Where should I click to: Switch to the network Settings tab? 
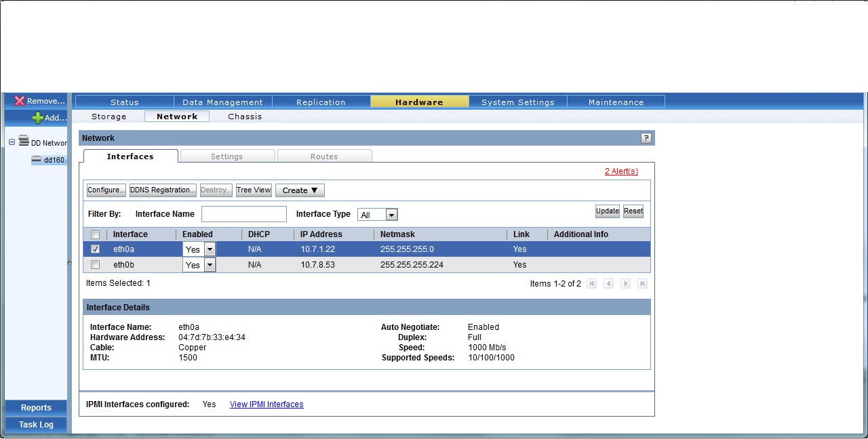(227, 156)
